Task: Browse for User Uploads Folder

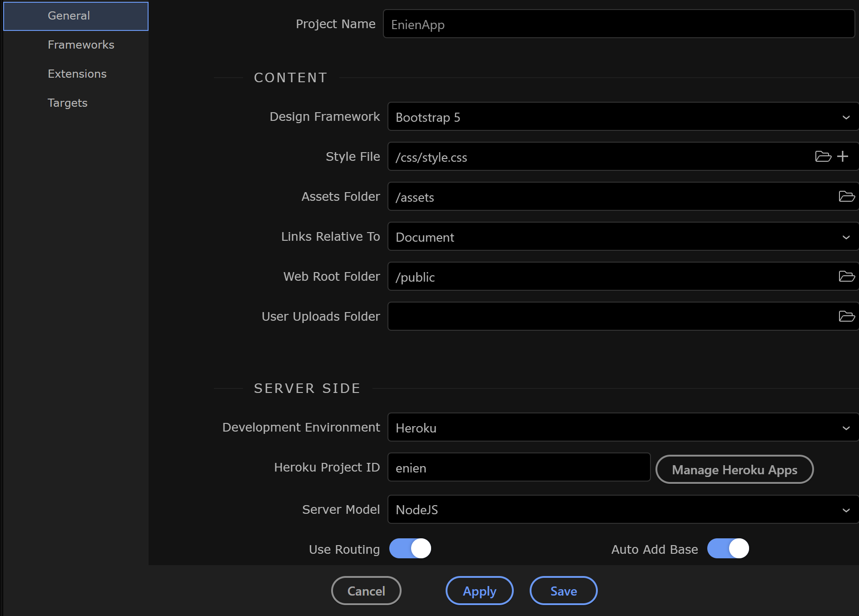Action: point(846,317)
